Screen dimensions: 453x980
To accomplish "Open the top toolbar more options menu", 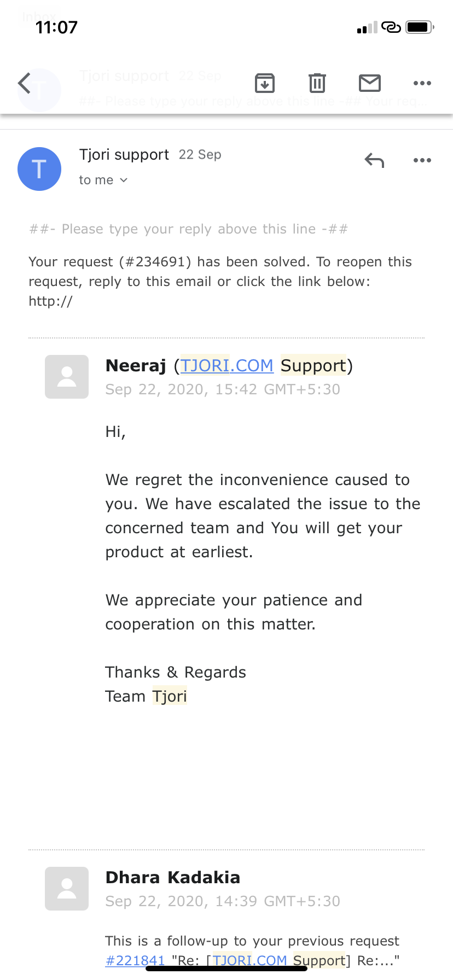I will 422,83.
